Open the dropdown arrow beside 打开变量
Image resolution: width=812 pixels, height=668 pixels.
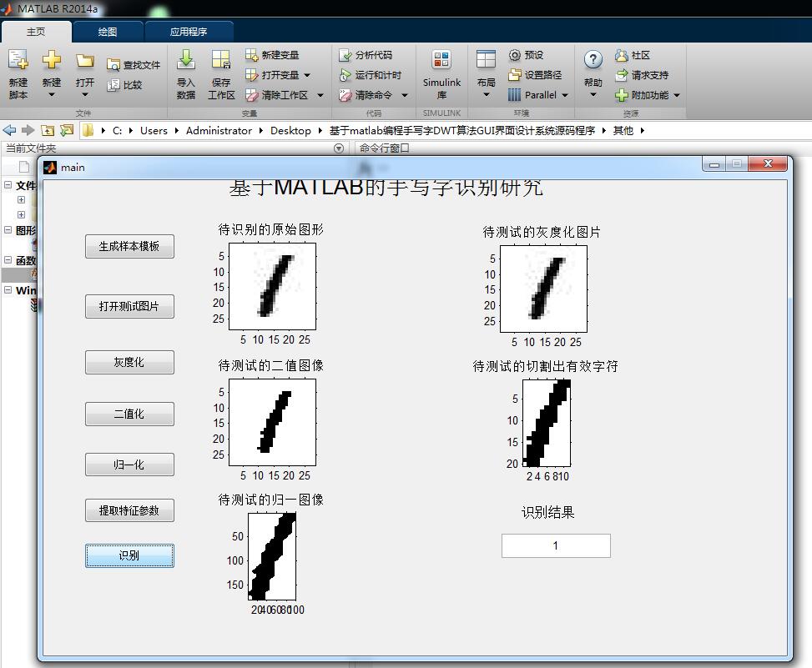[307, 76]
